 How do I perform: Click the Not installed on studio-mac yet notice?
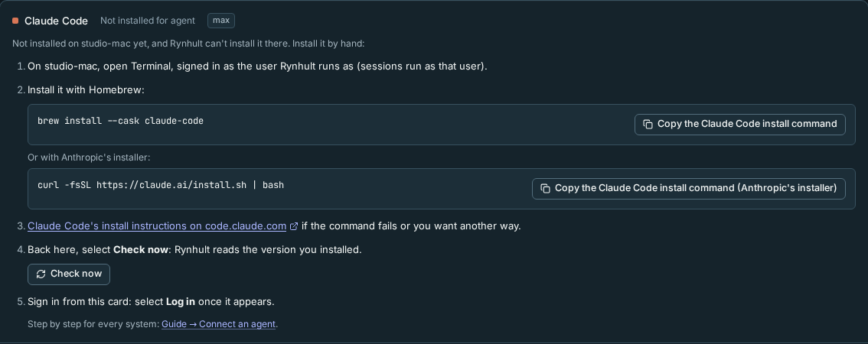tap(188, 43)
